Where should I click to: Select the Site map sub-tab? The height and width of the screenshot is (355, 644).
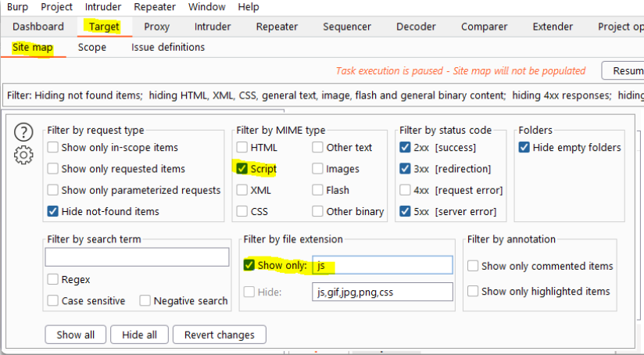pos(33,47)
